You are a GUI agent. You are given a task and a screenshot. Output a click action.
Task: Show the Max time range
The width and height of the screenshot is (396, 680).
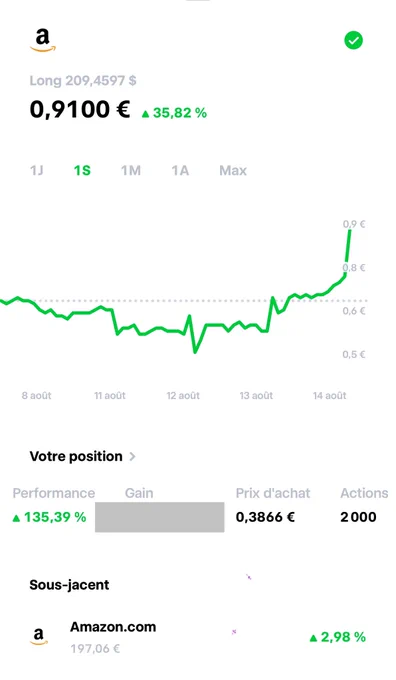233,170
